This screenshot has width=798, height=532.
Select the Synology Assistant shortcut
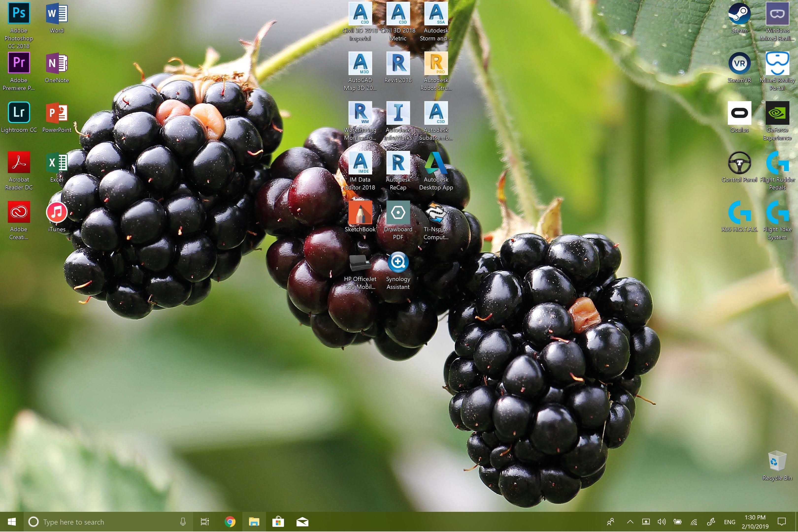tap(398, 262)
